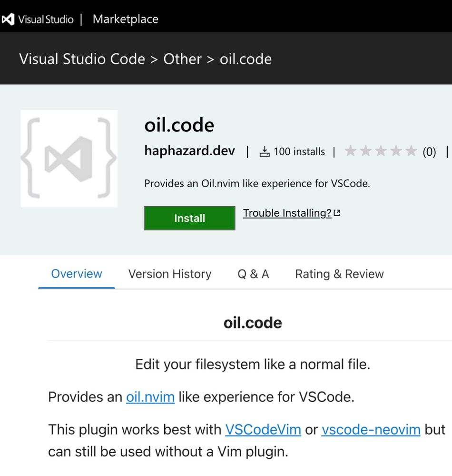Follow the oil.nvim link
Image resolution: width=452 pixels, height=476 pixels.
[150, 397]
